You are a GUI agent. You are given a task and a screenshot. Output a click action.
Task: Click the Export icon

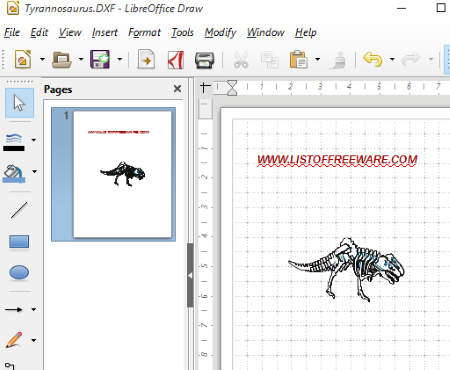coord(146,59)
